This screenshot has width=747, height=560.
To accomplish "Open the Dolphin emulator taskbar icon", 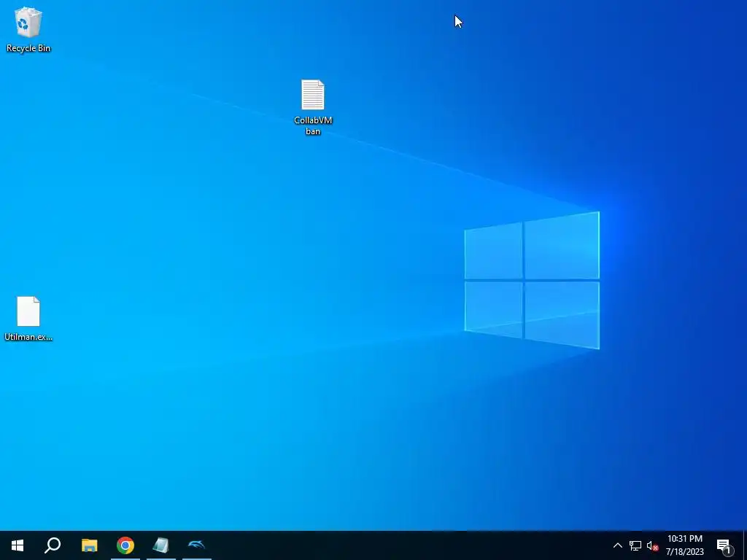I will click(197, 545).
